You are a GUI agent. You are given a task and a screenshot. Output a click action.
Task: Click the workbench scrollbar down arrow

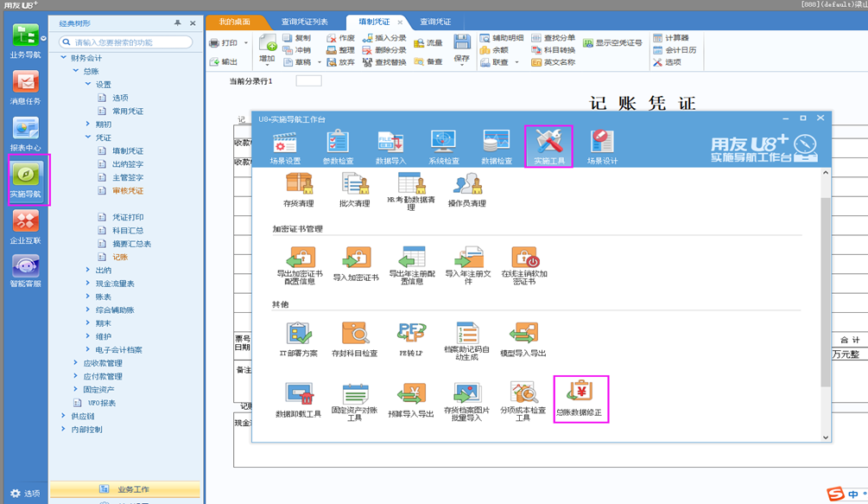[x=826, y=437]
